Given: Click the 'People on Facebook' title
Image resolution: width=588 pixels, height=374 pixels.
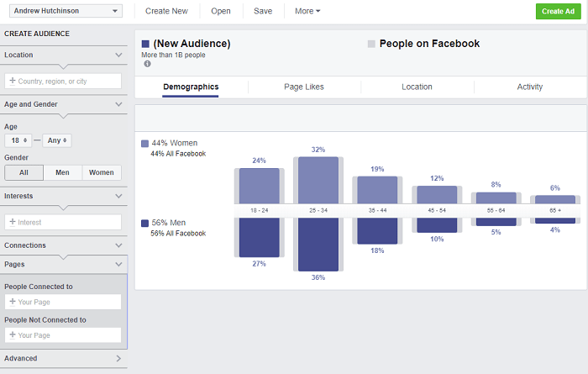Looking at the screenshot, I should tap(429, 44).
